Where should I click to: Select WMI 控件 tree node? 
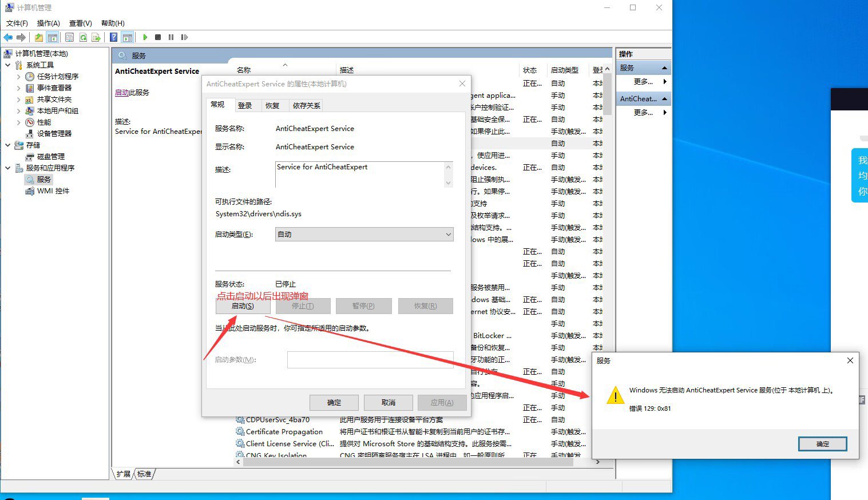pos(53,191)
